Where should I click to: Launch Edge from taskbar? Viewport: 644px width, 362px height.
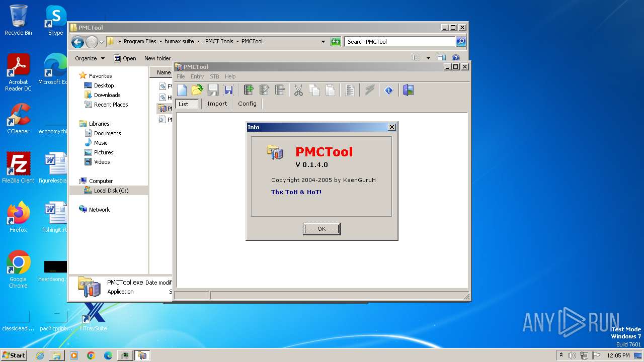pyautogui.click(x=108, y=355)
